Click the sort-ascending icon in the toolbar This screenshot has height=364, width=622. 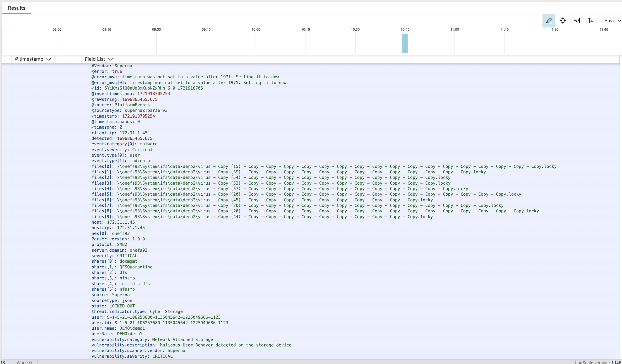(x=591, y=20)
